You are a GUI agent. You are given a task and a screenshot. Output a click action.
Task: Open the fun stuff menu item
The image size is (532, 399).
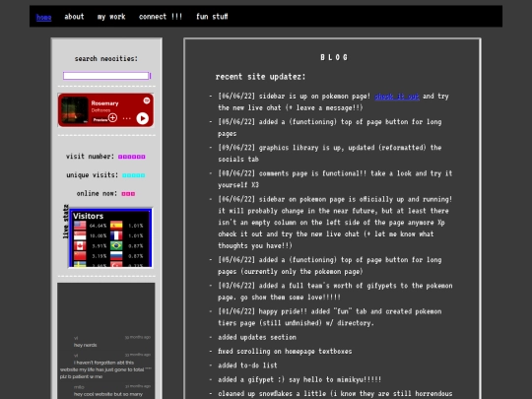click(x=212, y=17)
